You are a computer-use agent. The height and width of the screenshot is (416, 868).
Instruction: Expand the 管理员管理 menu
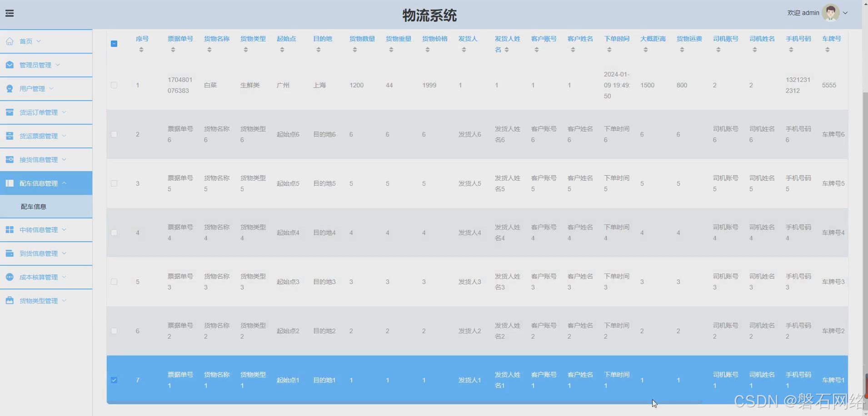click(46, 65)
